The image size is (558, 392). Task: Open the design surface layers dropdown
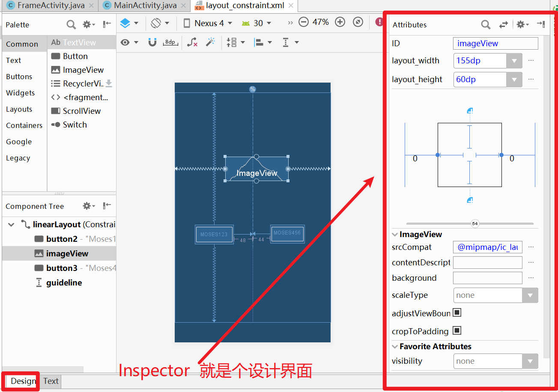(x=129, y=23)
